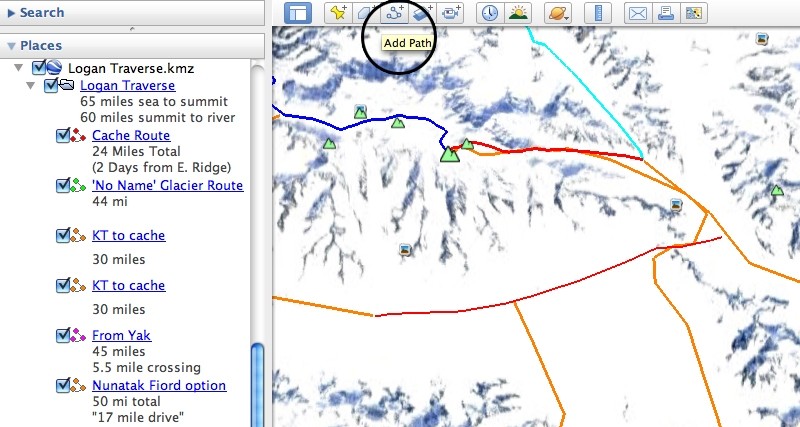Screen dimensions: 800x427
Task: Click the Record a Tour icon
Action: (452, 13)
